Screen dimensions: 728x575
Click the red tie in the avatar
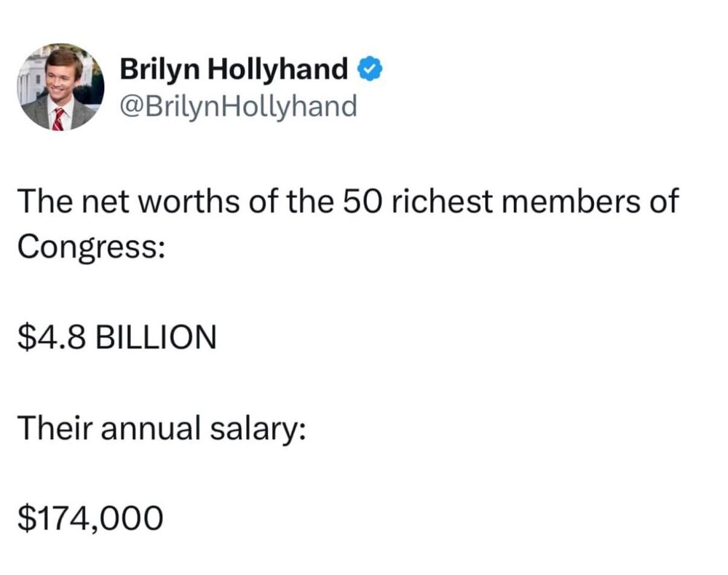click(58, 118)
